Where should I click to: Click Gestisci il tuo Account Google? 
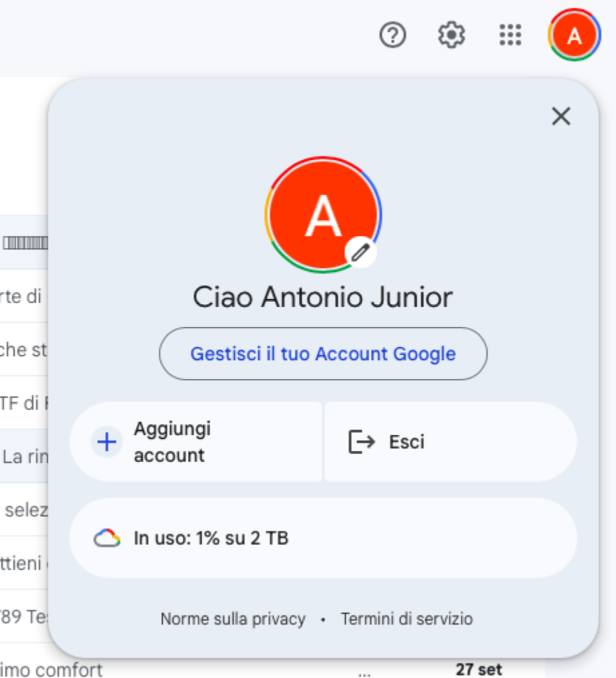tap(323, 354)
